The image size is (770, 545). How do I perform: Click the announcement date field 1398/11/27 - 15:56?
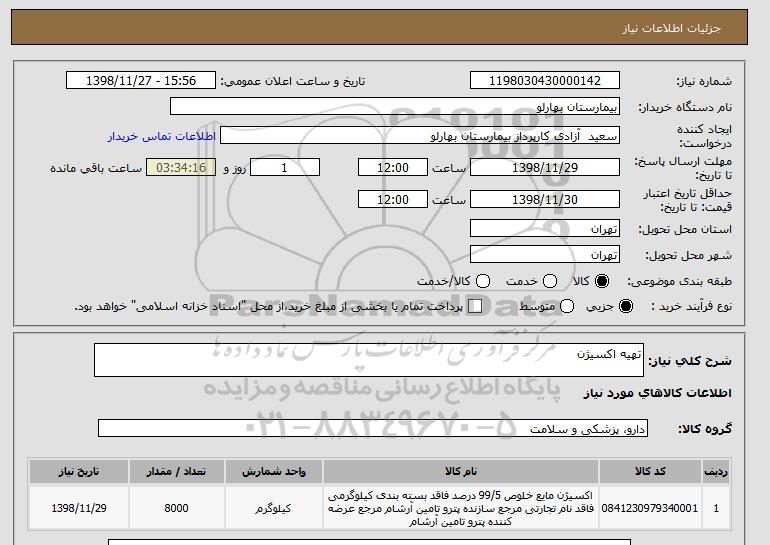pos(141,81)
